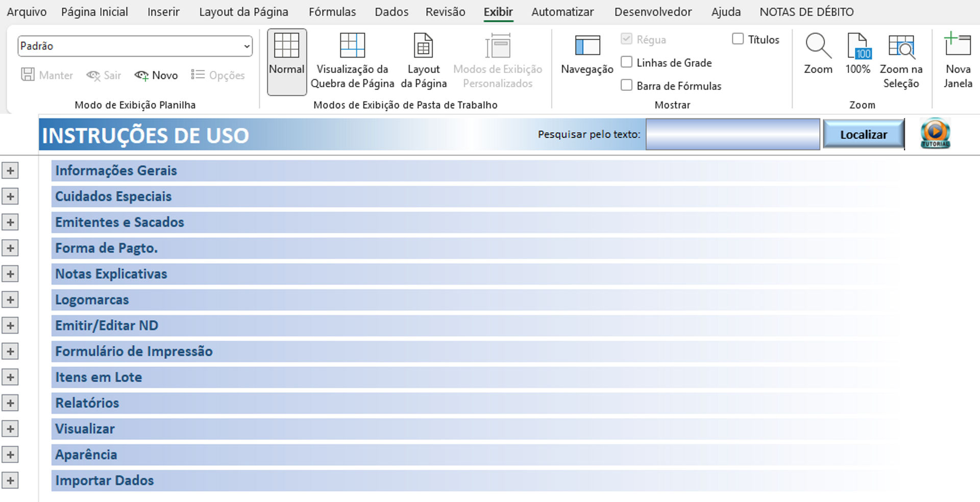Reset zoom to 100%
Viewport: 980px width, 502px height.
coord(858,54)
